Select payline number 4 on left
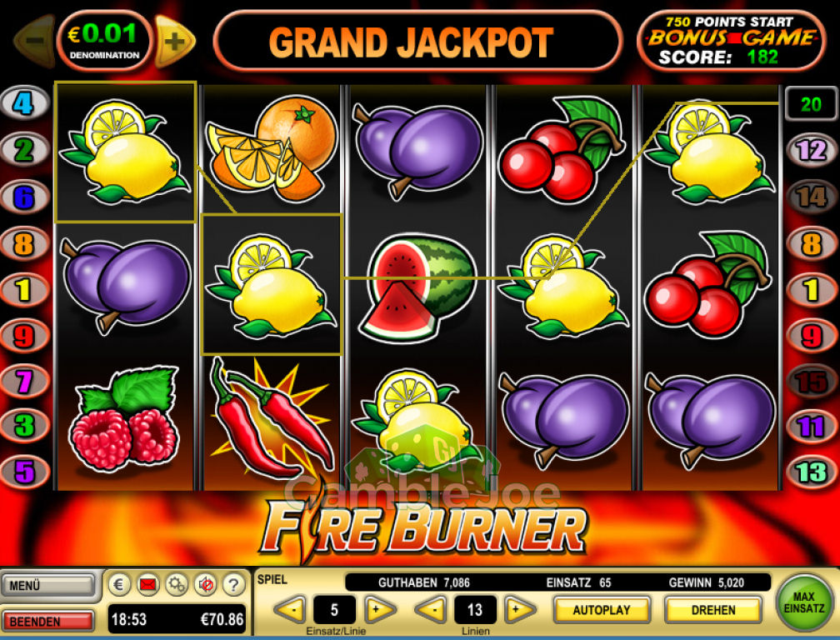Image resolution: width=840 pixels, height=640 pixels. [x=23, y=102]
